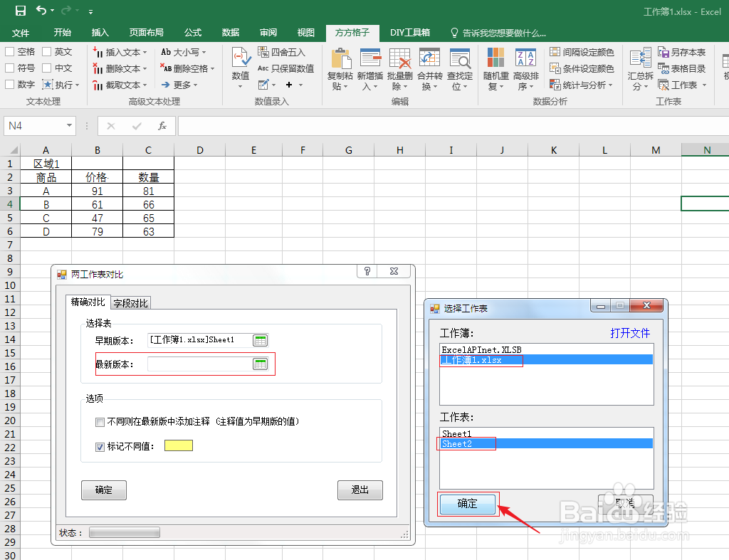Screen dimensions: 729x560
Task: Select the 精确对比 tab in dialog
Action: [x=88, y=302]
